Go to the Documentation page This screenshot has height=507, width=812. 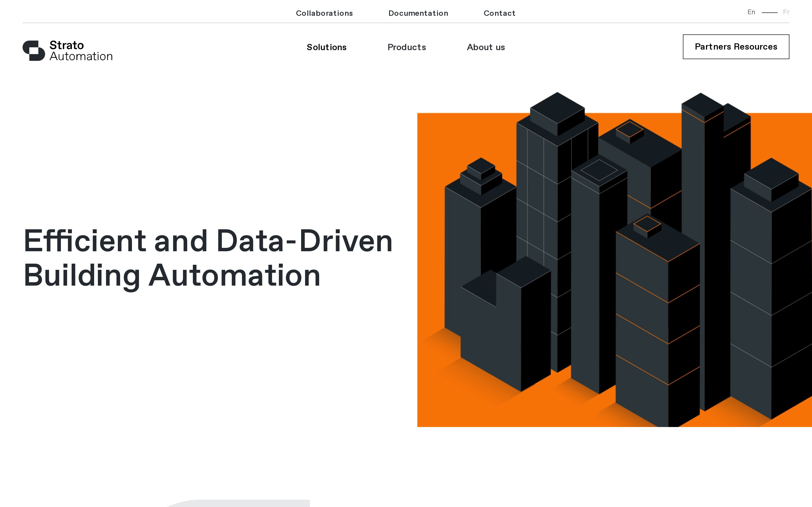[x=418, y=13]
